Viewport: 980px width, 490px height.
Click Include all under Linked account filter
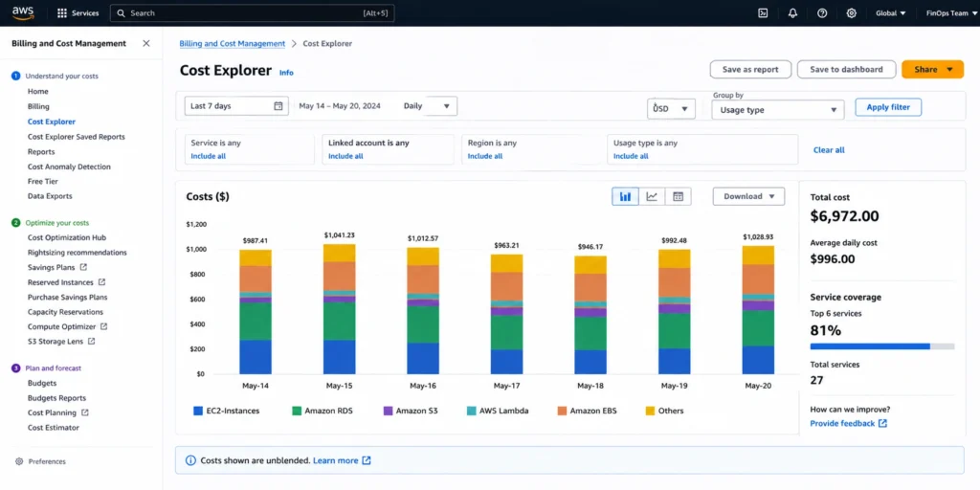click(345, 156)
